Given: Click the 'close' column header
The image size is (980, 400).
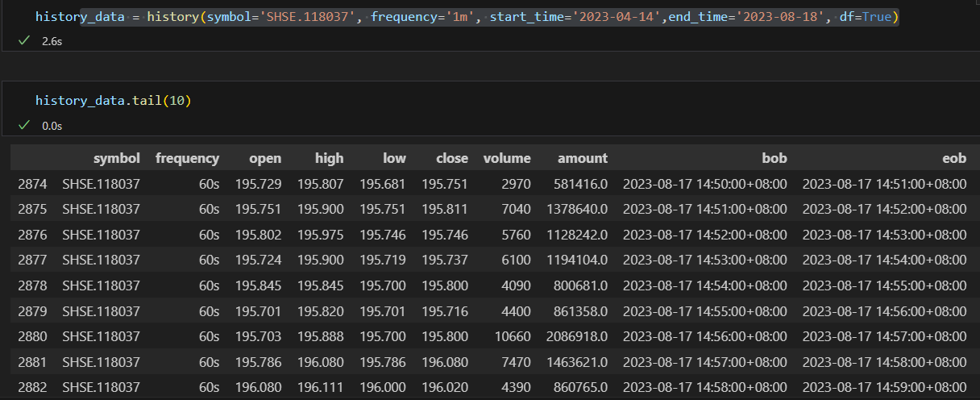Looking at the screenshot, I should tap(452, 158).
